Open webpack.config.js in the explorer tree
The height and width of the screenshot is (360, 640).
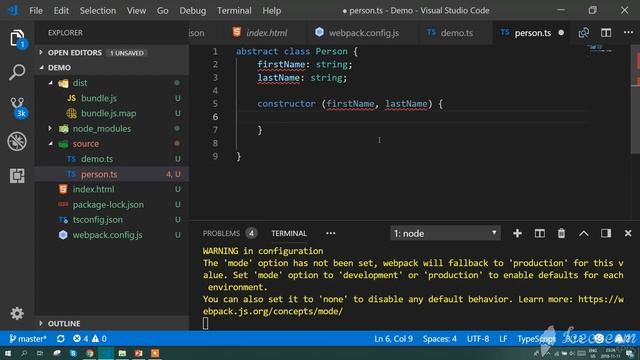(x=107, y=235)
